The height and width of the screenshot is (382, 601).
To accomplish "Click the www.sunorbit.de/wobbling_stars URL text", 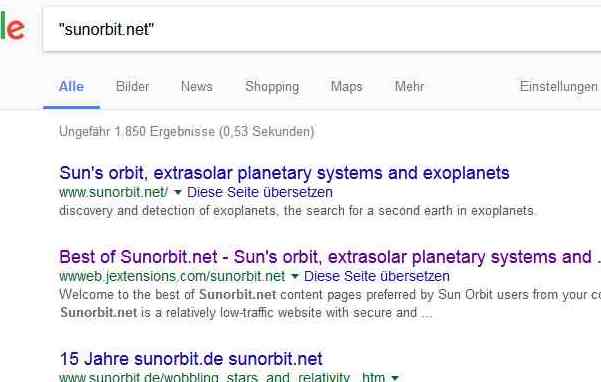I will click(x=222, y=377).
